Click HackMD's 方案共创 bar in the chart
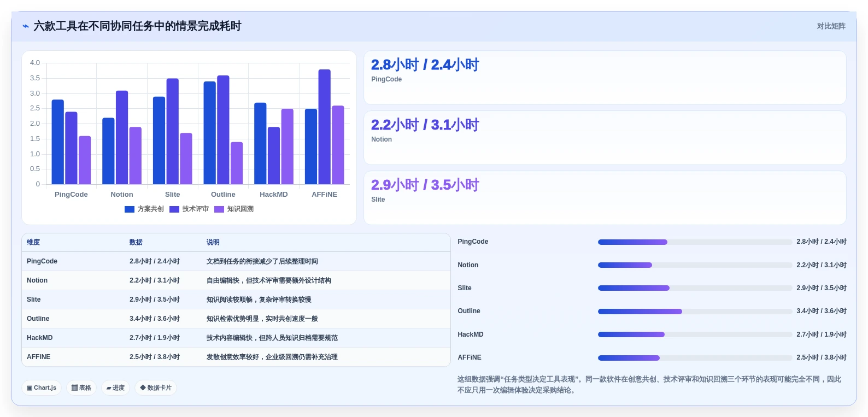868x417 pixels. [260, 143]
